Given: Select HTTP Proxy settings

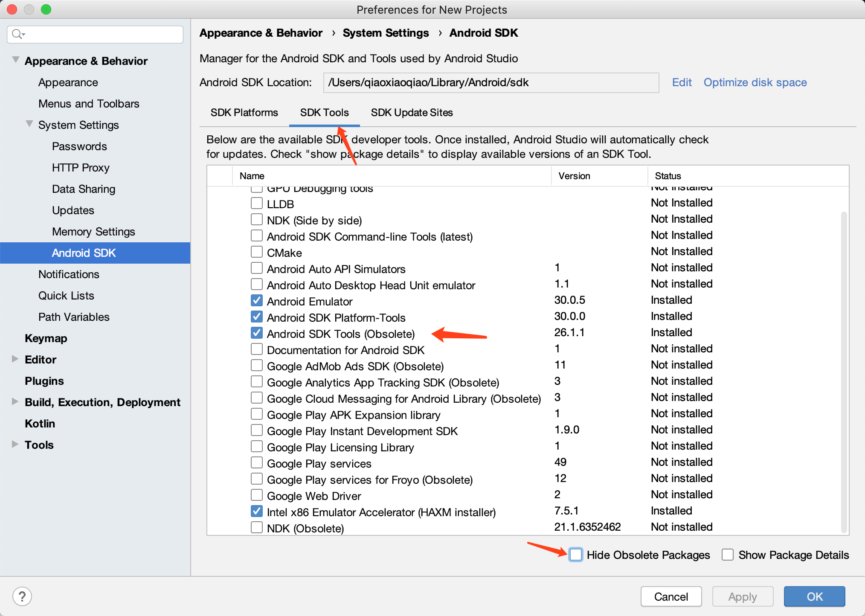Looking at the screenshot, I should coord(81,168).
